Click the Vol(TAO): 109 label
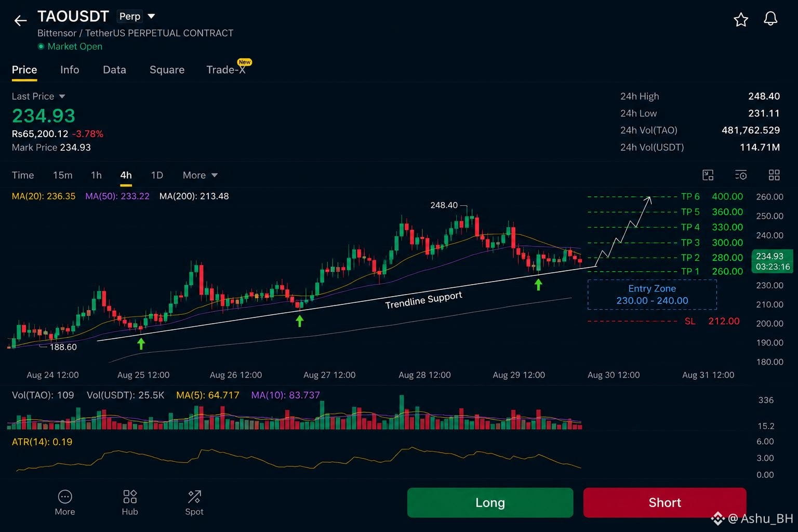 (43, 395)
